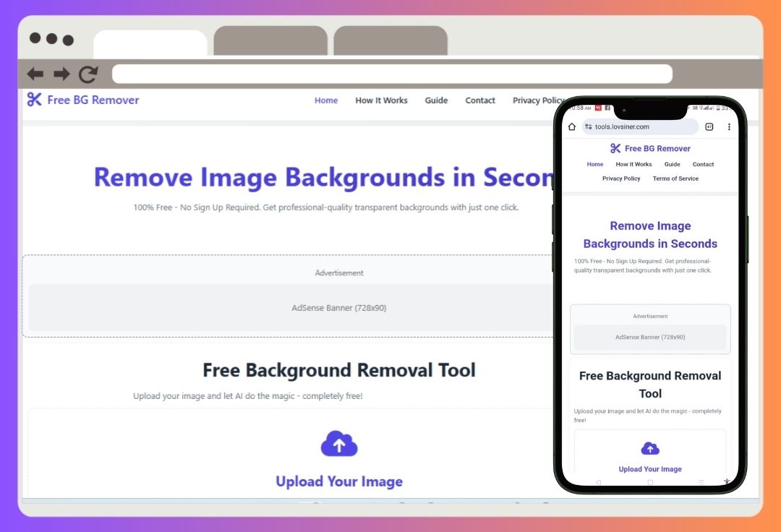Screen dimensions: 781x532
Task: Tap Privacy Policy link on phone
Action: [x=621, y=179]
